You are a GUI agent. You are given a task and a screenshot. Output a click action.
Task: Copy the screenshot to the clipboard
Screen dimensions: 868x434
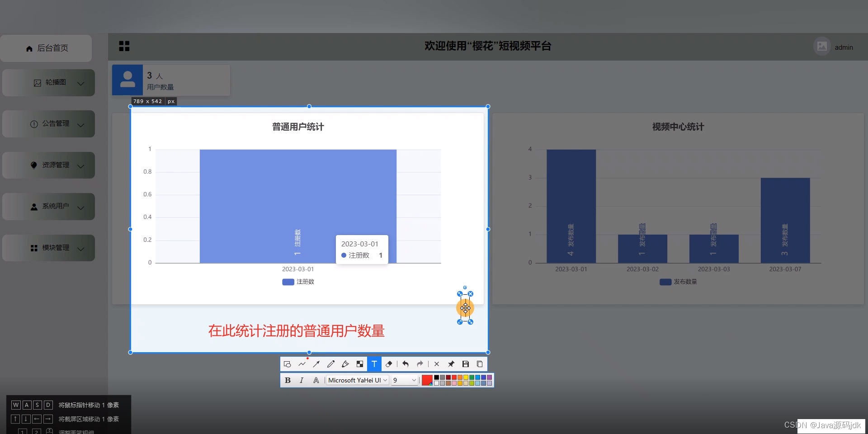coord(480,364)
